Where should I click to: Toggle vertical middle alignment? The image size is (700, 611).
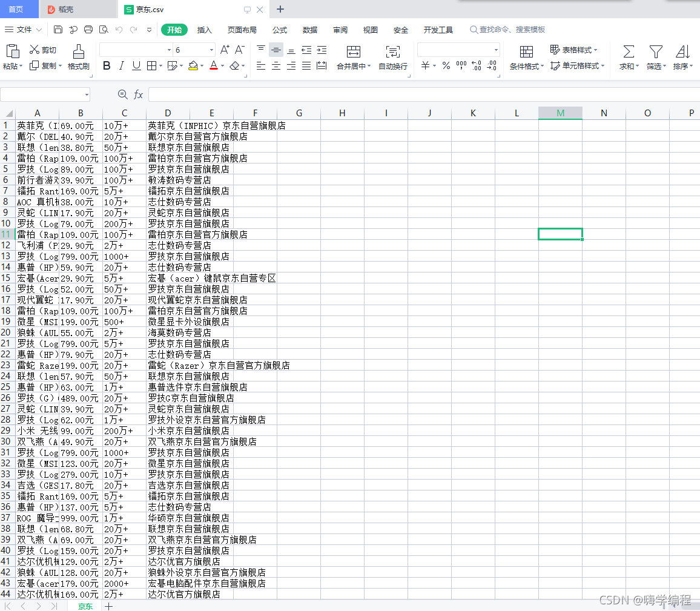tap(276, 50)
